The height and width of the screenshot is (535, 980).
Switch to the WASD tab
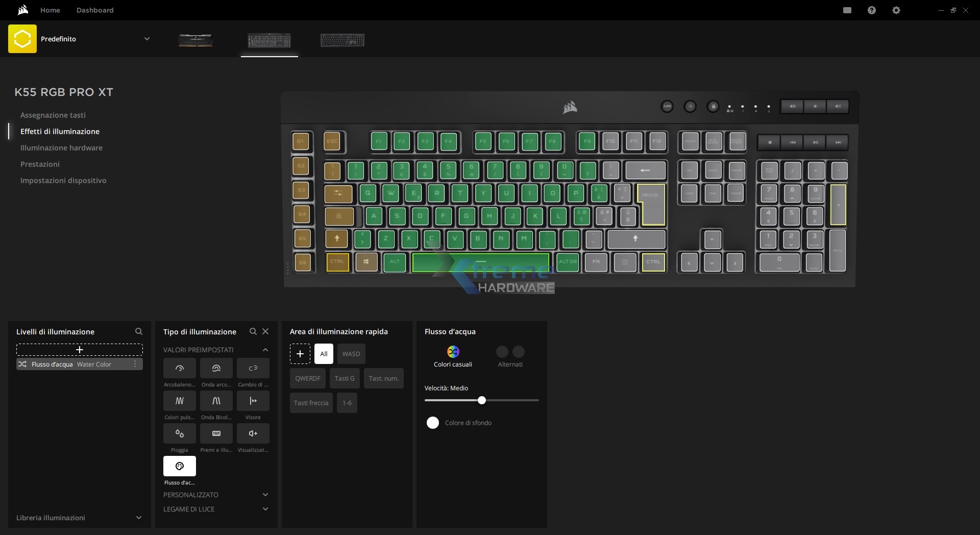[x=351, y=354]
